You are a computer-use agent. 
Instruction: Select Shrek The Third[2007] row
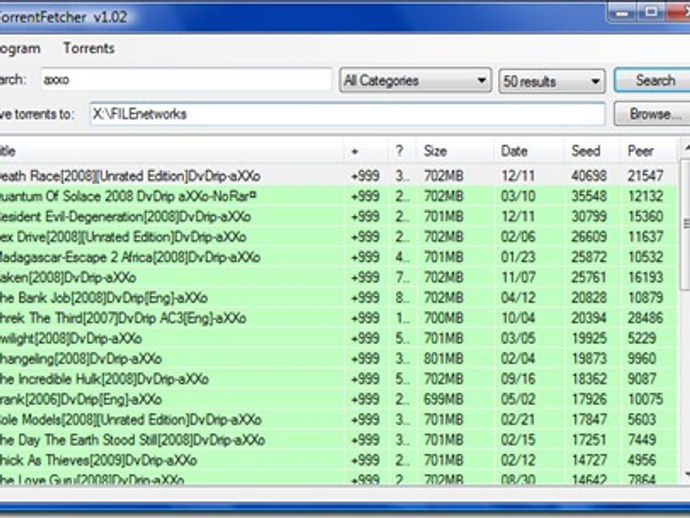click(x=338, y=318)
